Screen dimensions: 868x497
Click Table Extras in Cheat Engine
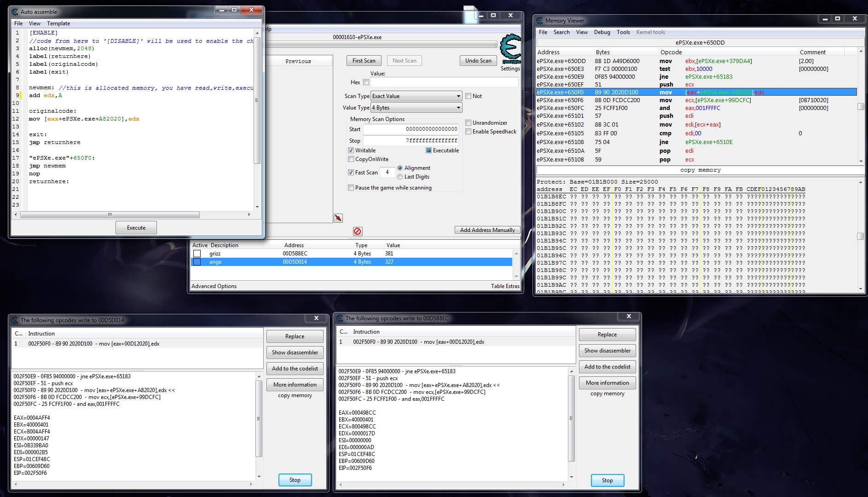505,286
